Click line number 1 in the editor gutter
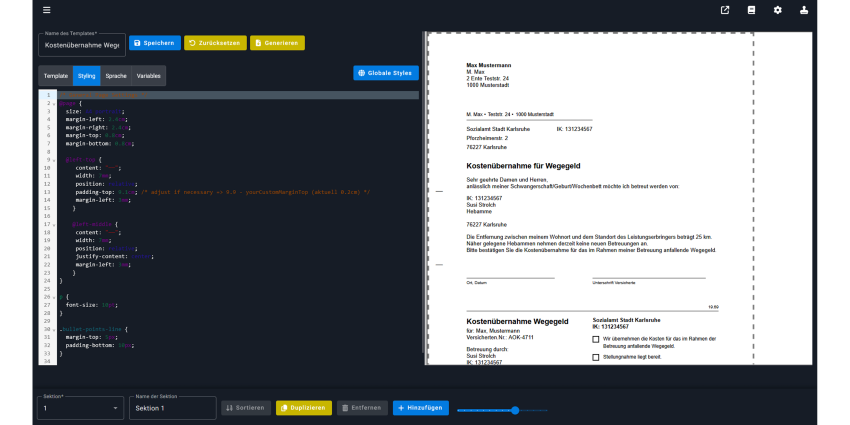 48,95
